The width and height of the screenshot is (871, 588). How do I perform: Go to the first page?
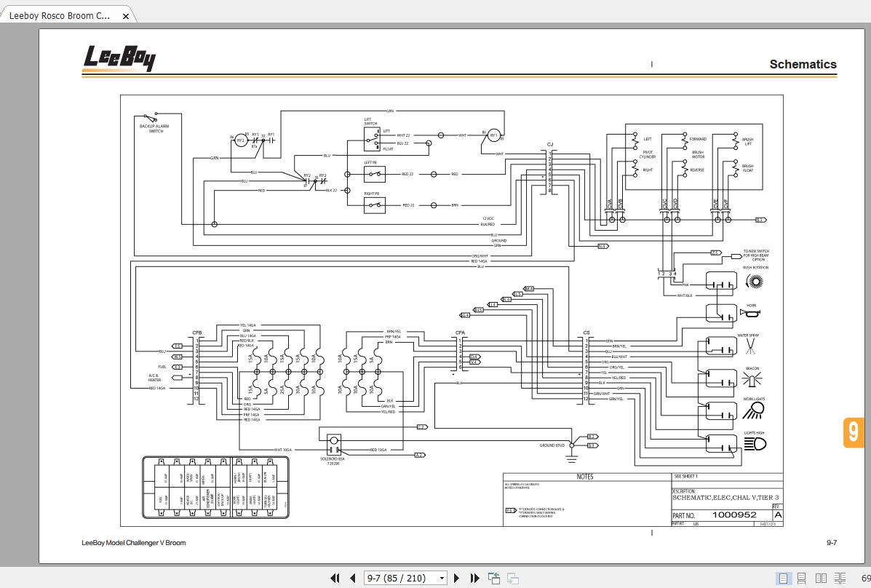[335, 578]
